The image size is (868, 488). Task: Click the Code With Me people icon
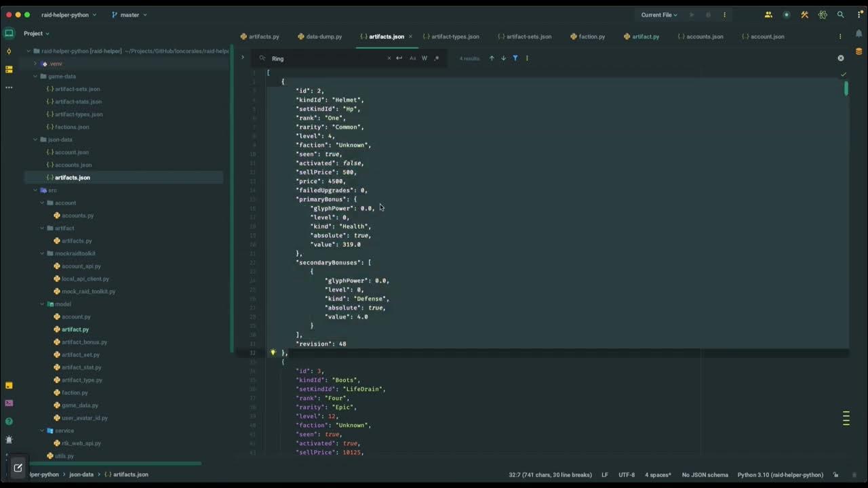768,14
